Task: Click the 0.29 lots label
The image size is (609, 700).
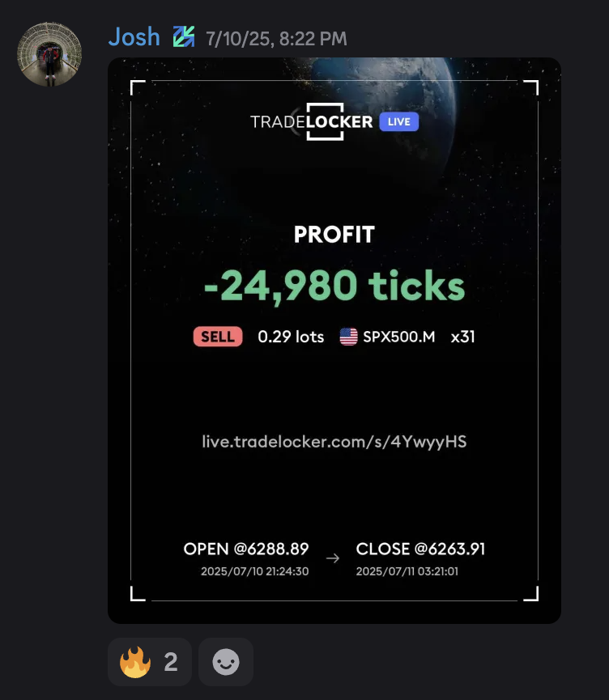Action: 291,337
